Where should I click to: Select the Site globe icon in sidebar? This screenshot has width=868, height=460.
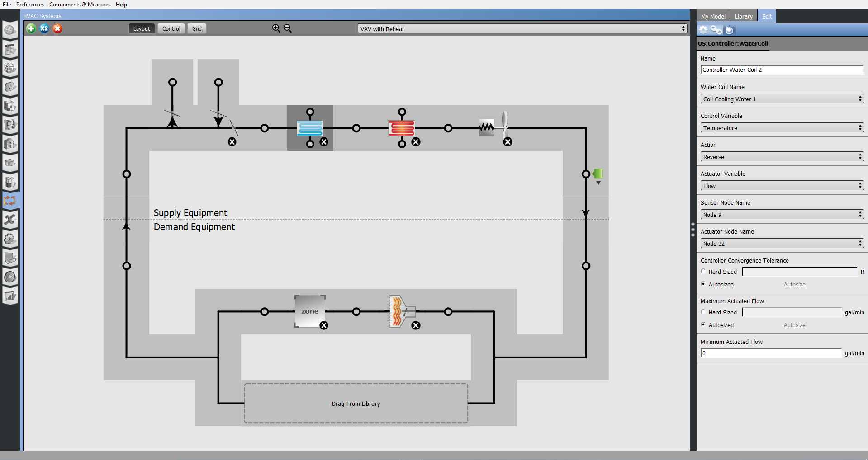coord(10,28)
